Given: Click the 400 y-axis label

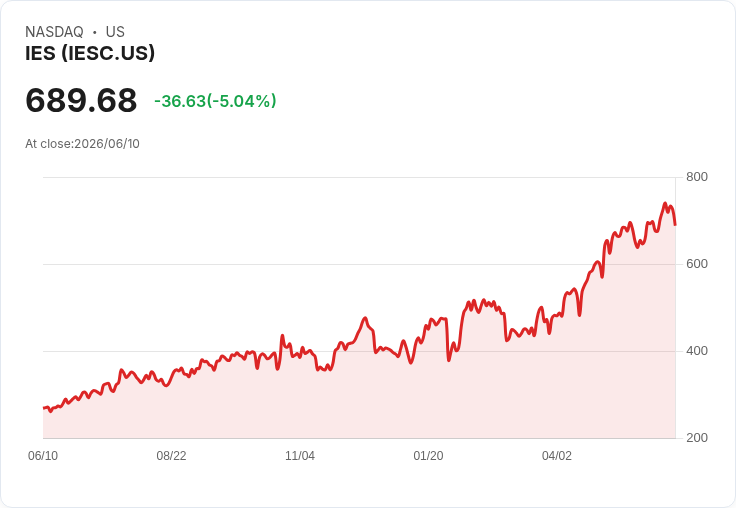Looking at the screenshot, I should [697, 351].
